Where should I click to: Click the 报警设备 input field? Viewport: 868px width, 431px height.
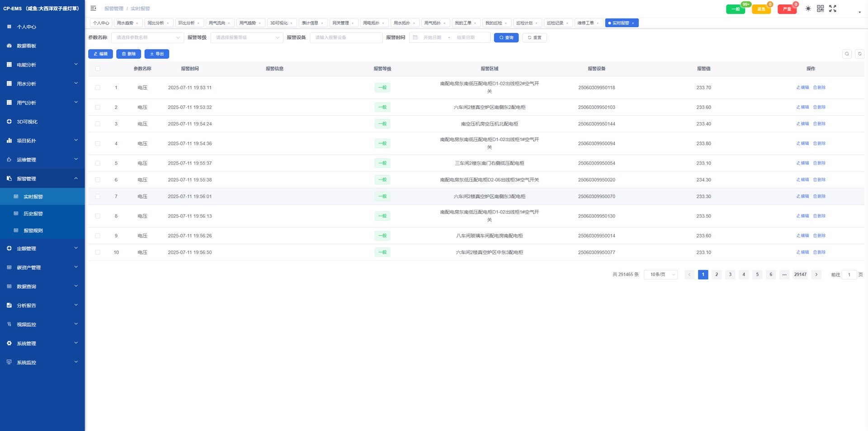click(x=346, y=38)
